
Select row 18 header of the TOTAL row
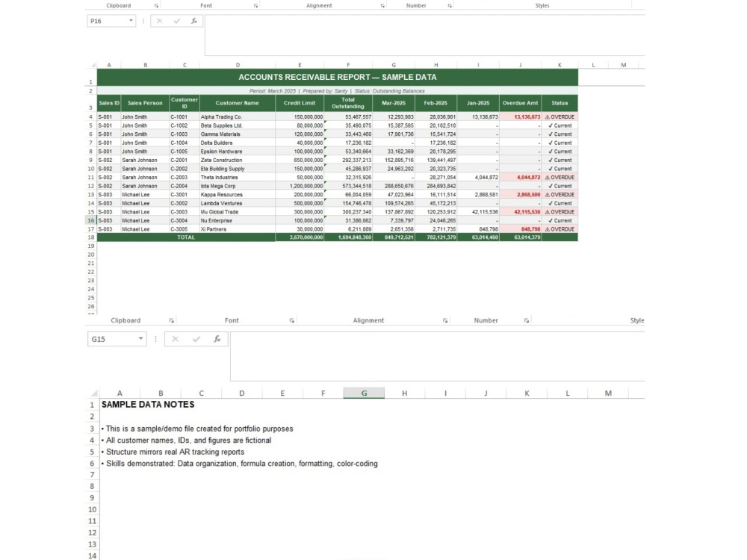(90, 237)
